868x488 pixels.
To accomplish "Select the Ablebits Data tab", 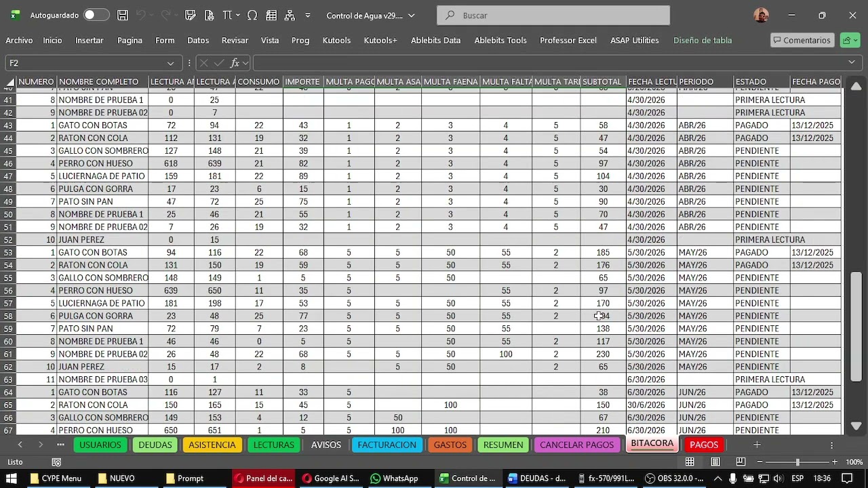I will [x=435, y=40].
